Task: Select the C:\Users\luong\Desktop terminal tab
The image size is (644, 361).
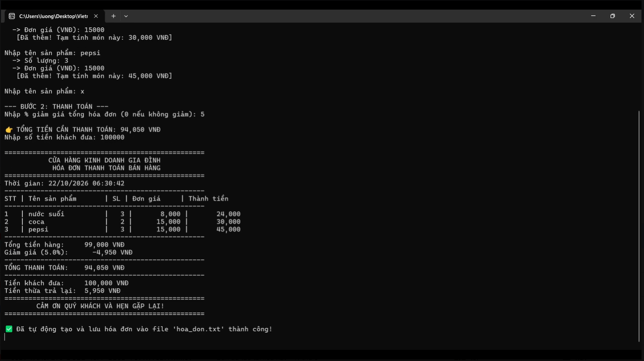Action: [x=53, y=16]
